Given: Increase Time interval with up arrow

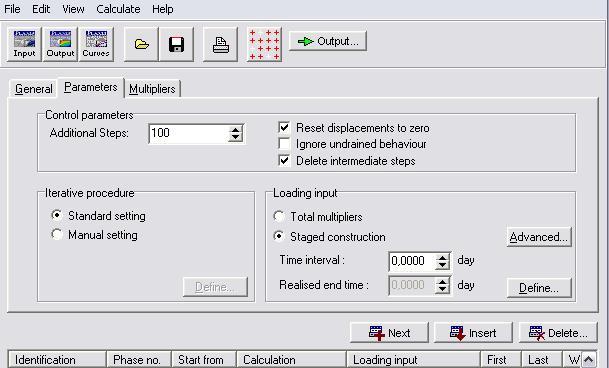Looking at the screenshot, I should pos(442,257).
